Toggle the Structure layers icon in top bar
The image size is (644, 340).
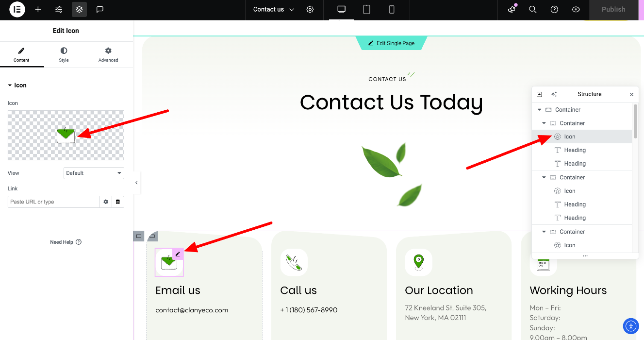[x=80, y=9]
